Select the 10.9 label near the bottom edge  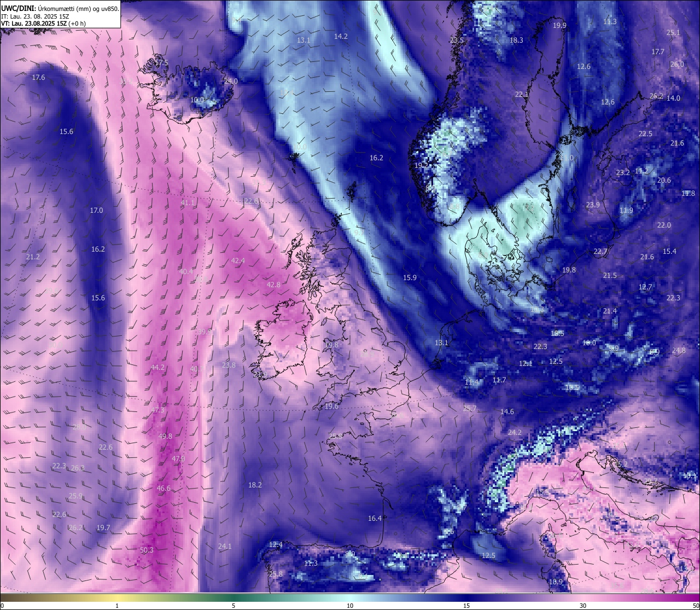[x=556, y=582]
